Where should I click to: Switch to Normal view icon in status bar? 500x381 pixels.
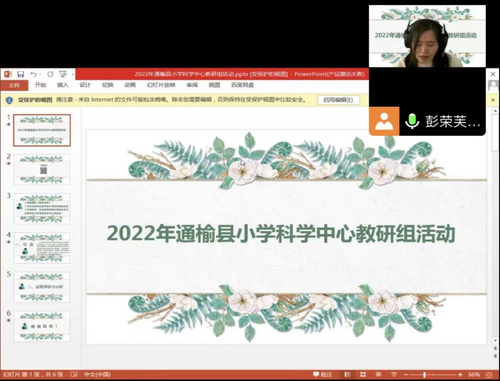[x=347, y=375]
